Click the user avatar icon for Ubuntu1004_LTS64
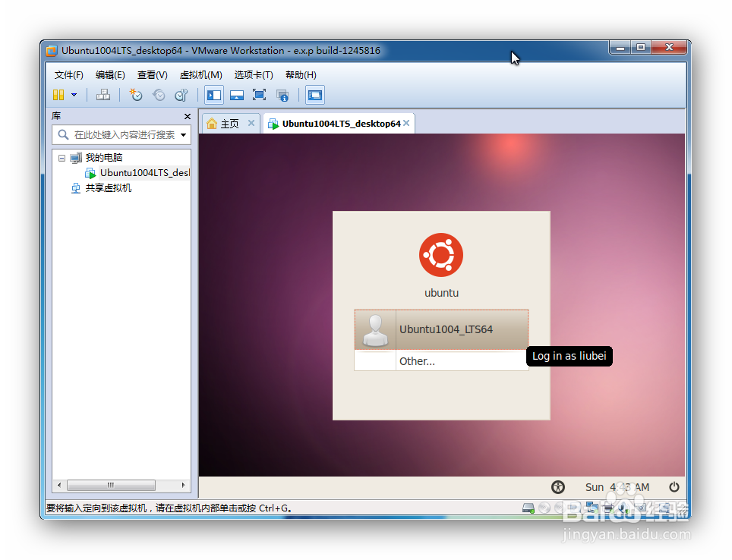Screen dimensions: 732x560 tap(375, 330)
